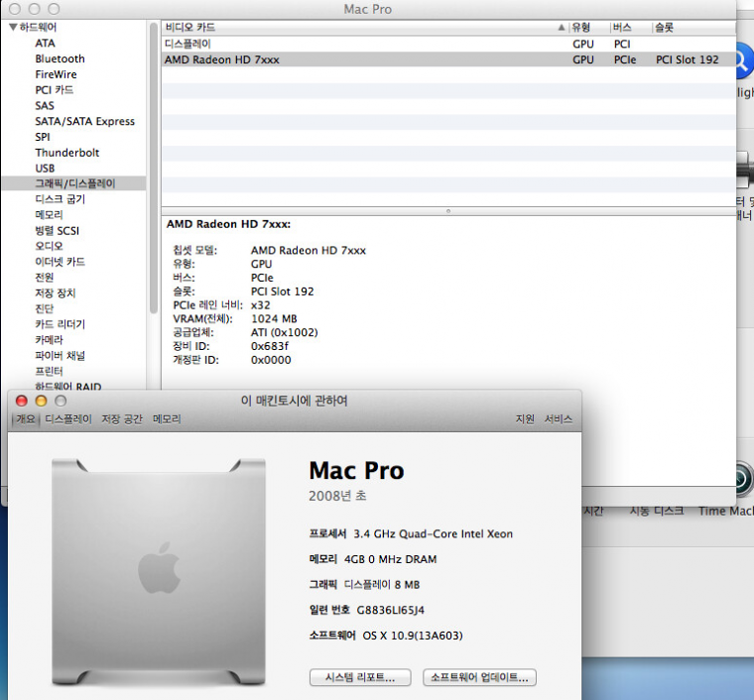Click 시동 디스크 label in System Preferences

(657, 511)
